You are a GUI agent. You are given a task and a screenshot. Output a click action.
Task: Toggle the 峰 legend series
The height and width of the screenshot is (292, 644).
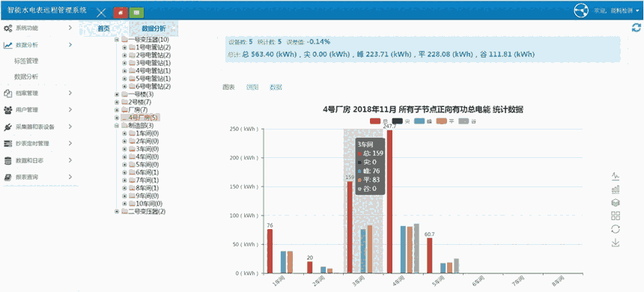coord(423,121)
